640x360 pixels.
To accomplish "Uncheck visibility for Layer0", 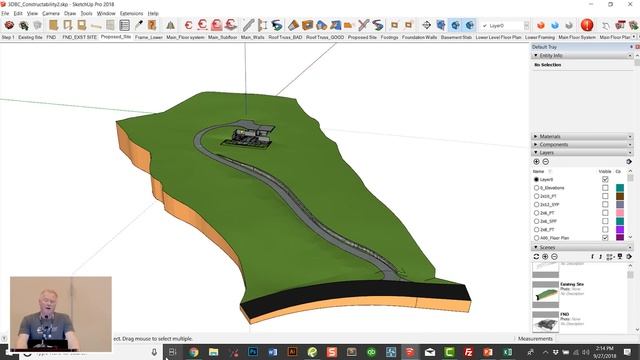I will [x=605, y=179].
